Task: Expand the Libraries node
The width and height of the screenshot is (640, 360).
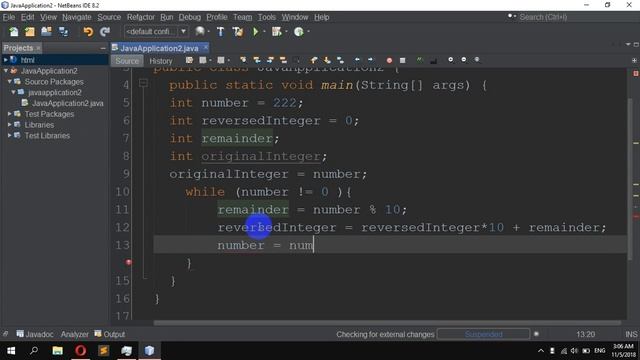Action: [x=9, y=124]
